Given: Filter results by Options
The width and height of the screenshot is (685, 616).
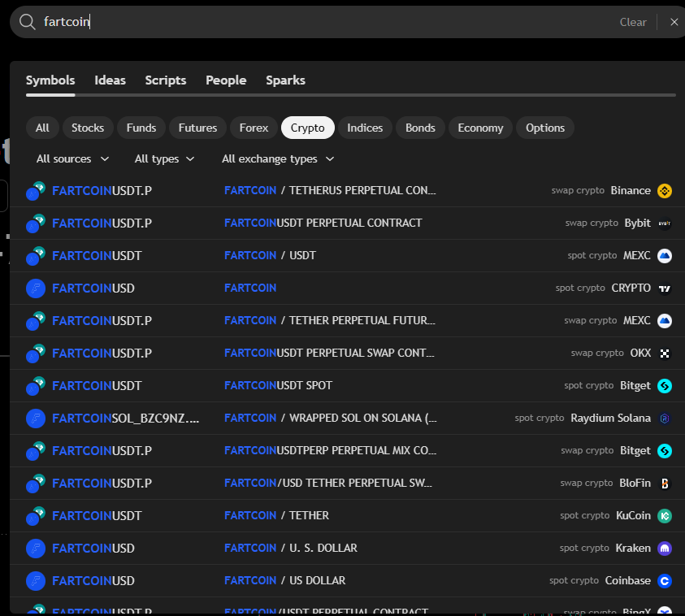Looking at the screenshot, I should 544,128.
